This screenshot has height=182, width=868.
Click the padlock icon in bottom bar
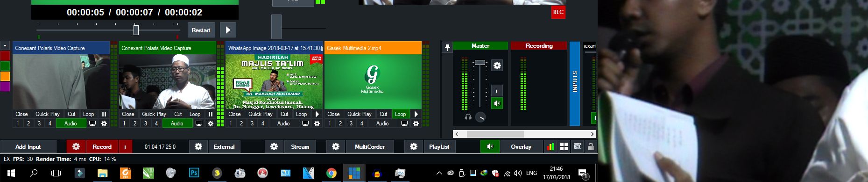[591, 146]
